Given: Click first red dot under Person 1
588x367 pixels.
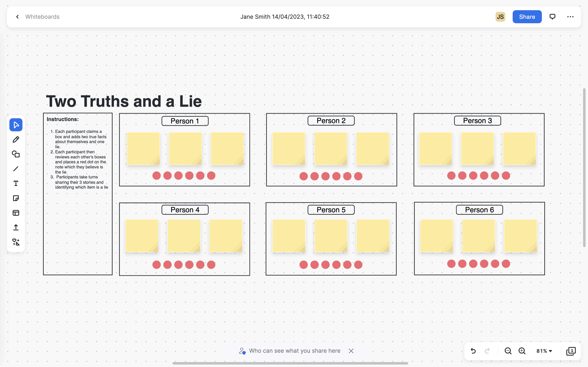Looking at the screenshot, I should tap(156, 176).
